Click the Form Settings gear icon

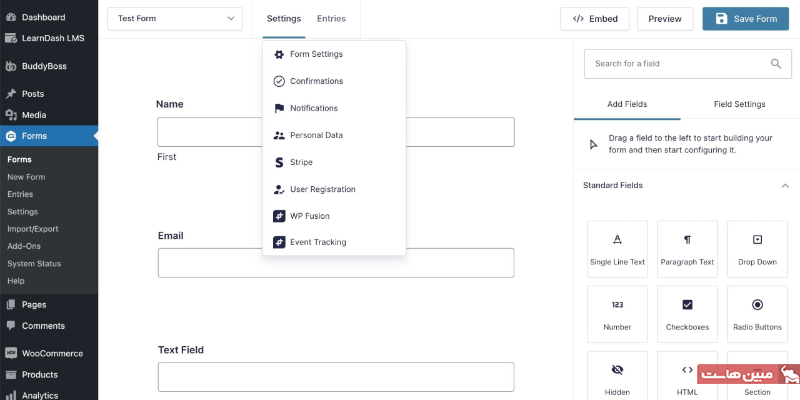279,54
